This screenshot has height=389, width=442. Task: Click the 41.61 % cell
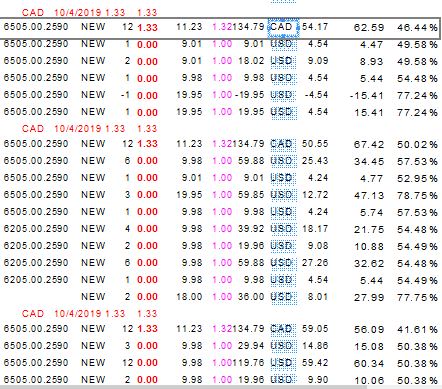(x=417, y=329)
